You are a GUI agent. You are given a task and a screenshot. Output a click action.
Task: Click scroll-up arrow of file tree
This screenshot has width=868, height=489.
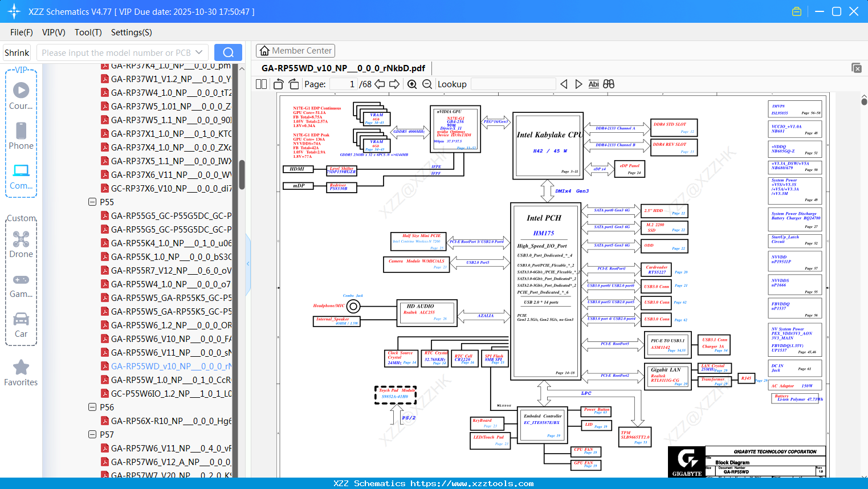point(242,68)
